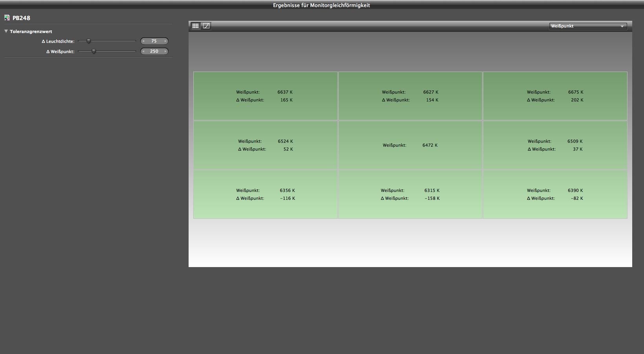
Task: Select the bottom-middle cell with 6315 K
Action: pos(410,194)
